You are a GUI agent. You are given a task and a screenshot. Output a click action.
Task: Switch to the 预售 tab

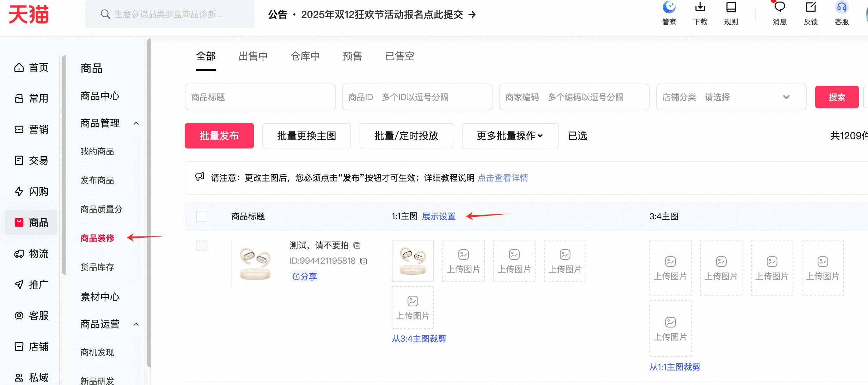tap(353, 56)
